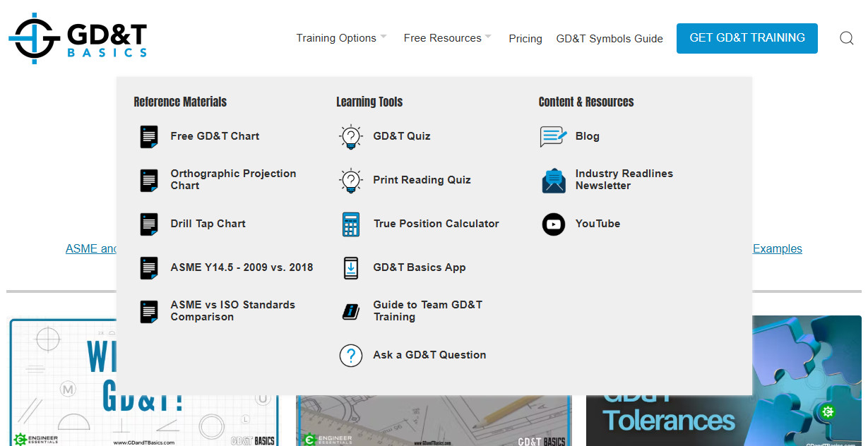
Task: Open Drill Tap Chart link
Action: [208, 224]
